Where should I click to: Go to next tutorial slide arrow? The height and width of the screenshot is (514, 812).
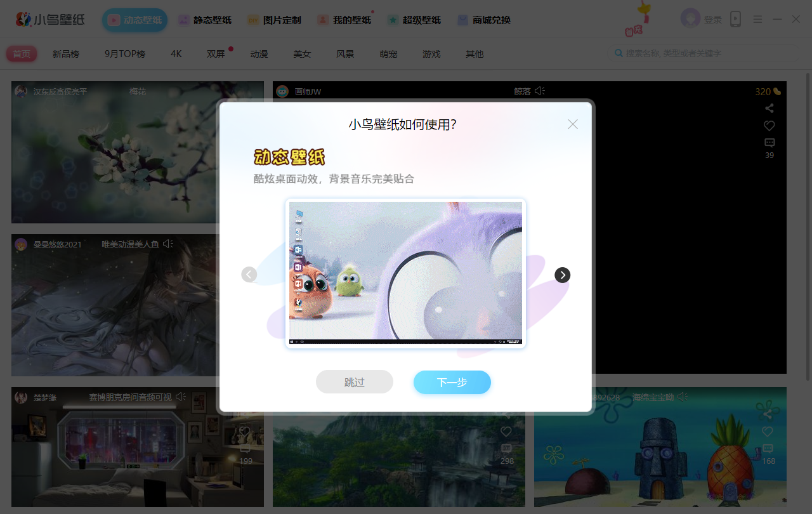(563, 275)
